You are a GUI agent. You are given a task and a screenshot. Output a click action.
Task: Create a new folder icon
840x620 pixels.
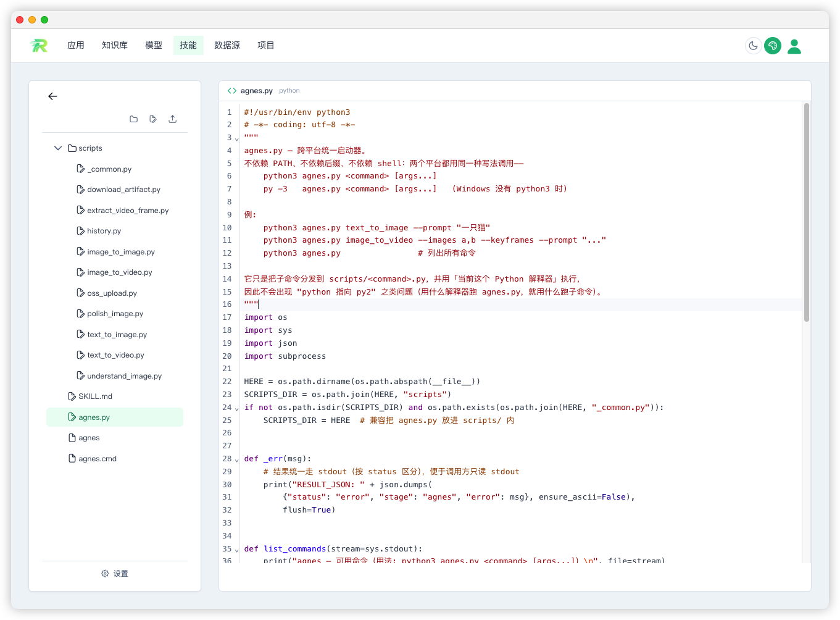coord(133,119)
